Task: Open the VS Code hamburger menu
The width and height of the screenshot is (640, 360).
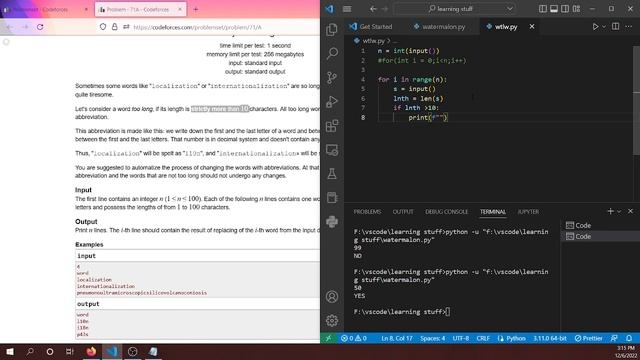Action: (347, 9)
